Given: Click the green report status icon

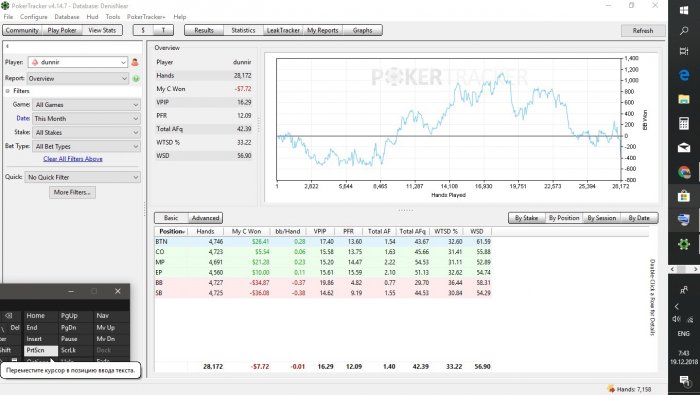Looking at the screenshot, I should pos(136,79).
